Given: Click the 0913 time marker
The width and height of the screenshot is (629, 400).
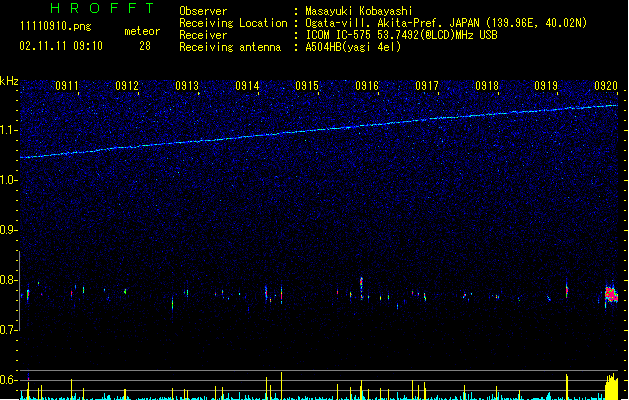Looking at the screenshot, I should tap(187, 86).
